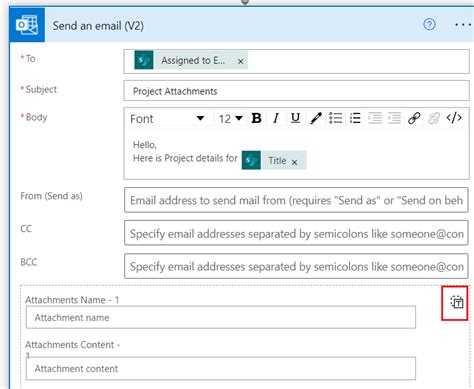Open help for Send an email action

point(429,24)
